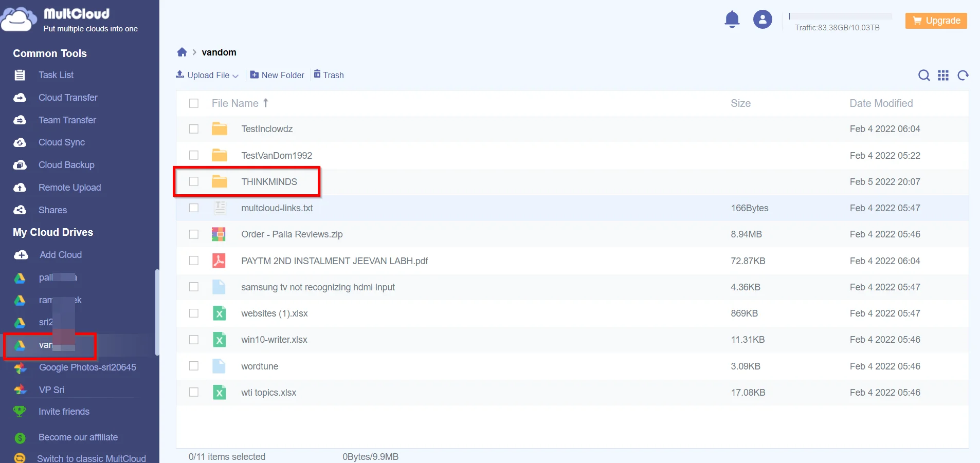Click the traffic usage progress bar
This screenshot has width=980, height=463.
tap(840, 16)
